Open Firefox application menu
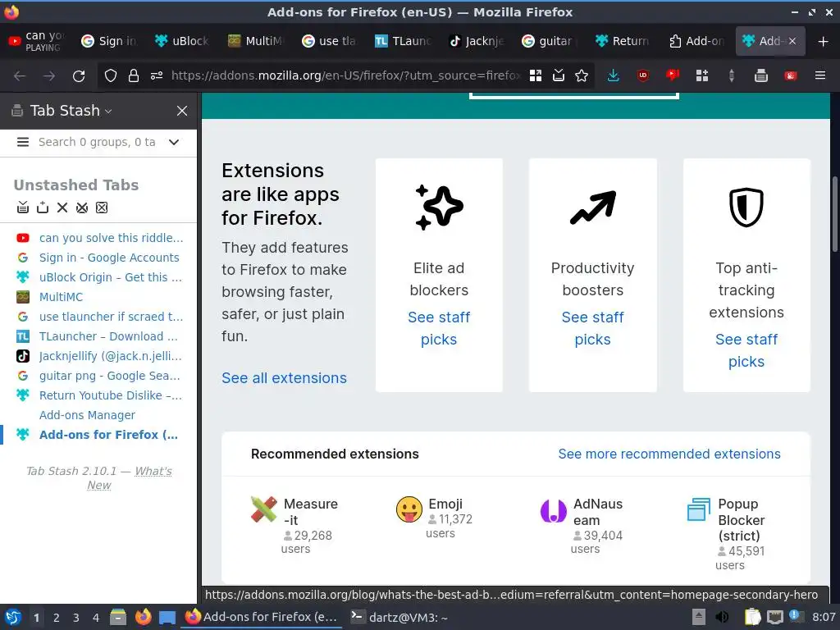840x630 pixels. [819, 75]
